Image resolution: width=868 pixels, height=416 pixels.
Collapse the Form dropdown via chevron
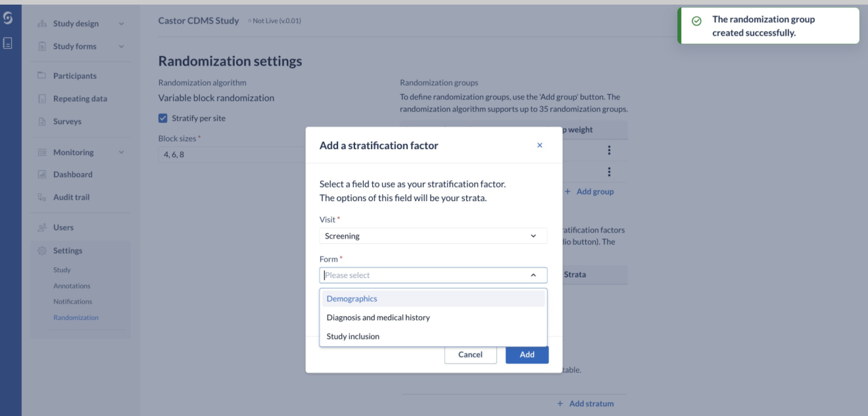click(x=533, y=275)
